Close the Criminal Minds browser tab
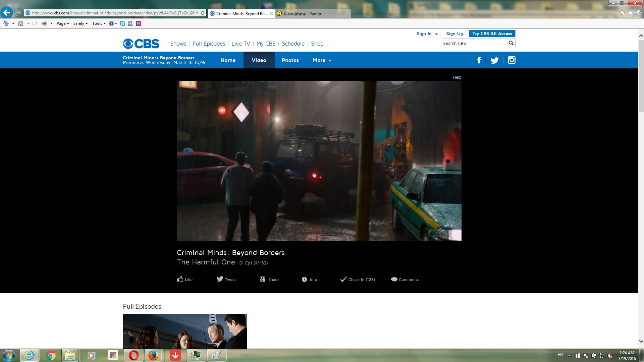This screenshot has width=644, height=362. coord(271,13)
